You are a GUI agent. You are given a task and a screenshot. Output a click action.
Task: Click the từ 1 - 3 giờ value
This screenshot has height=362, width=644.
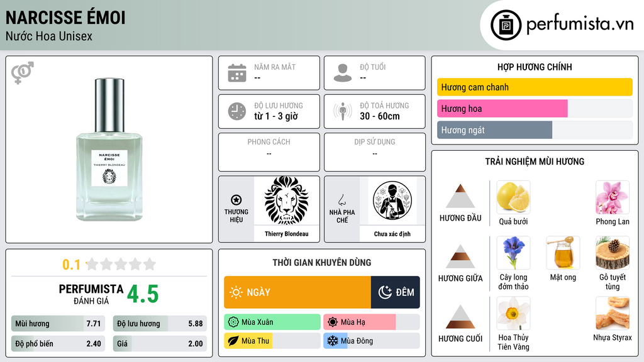pos(275,116)
